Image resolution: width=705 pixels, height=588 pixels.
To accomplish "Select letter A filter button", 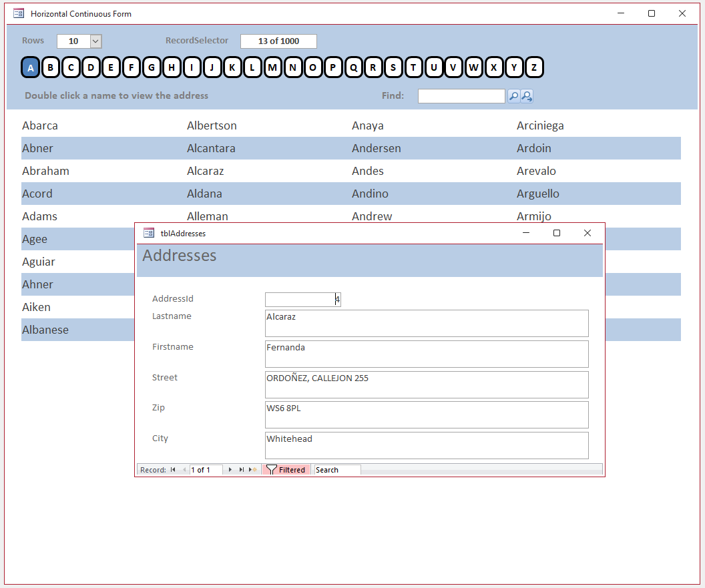I will coord(31,67).
